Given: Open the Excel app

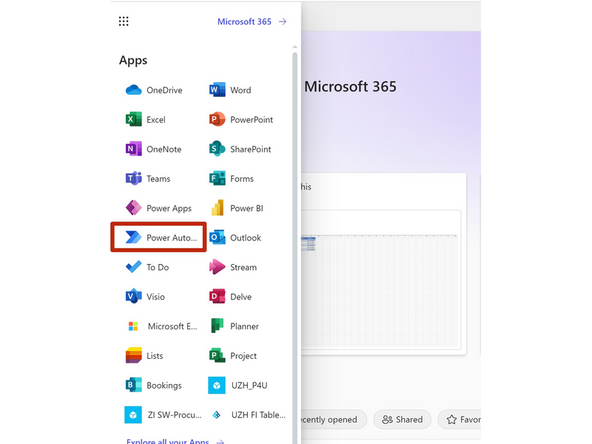Looking at the screenshot, I should coord(146,120).
